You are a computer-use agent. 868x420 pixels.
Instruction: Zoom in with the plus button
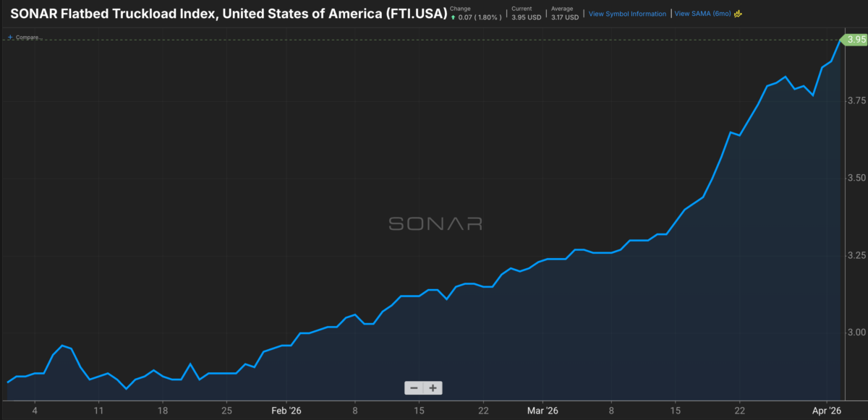(433, 388)
